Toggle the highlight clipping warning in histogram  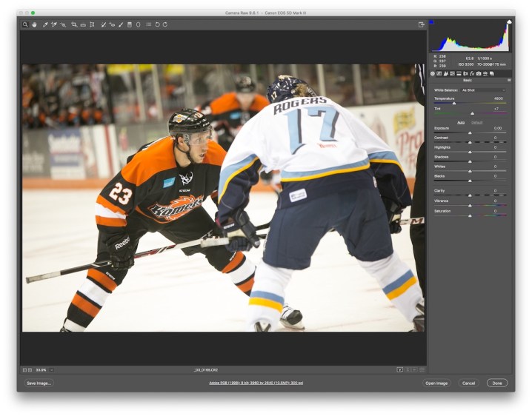click(508, 22)
